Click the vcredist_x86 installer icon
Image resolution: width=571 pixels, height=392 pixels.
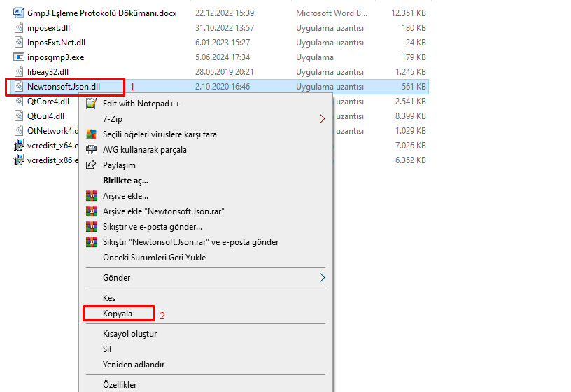[19, 160]
